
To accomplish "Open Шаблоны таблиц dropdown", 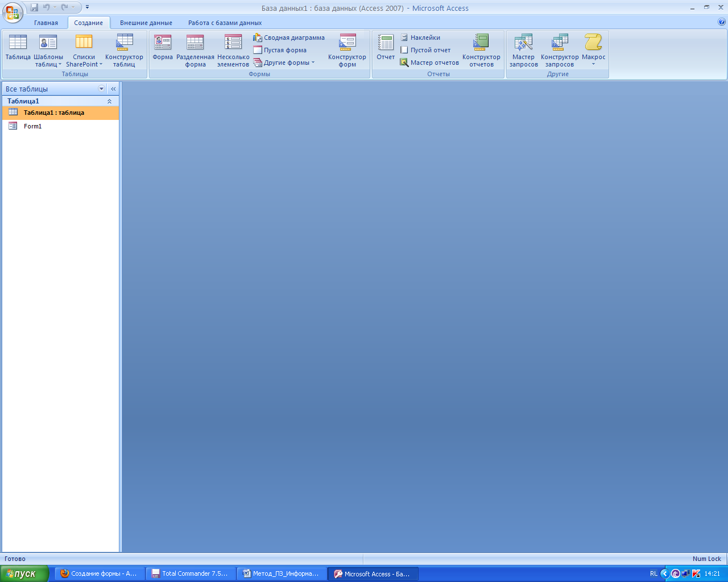I will pyautogui.click(x=48, y=50).
